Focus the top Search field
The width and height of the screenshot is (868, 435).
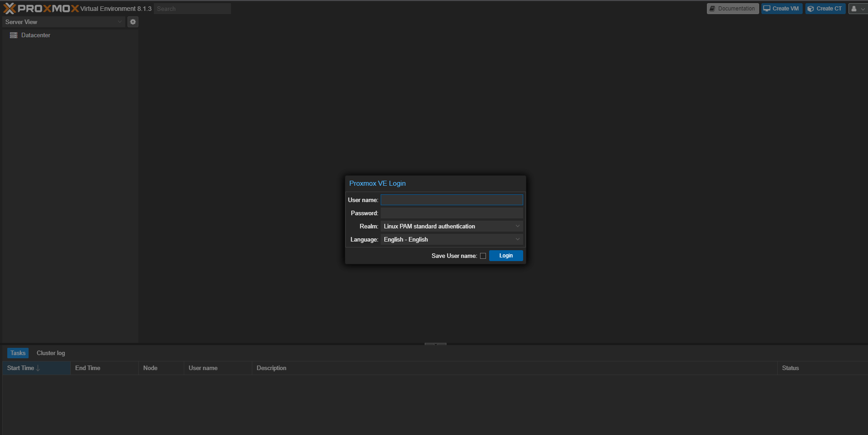click(192, 9)
